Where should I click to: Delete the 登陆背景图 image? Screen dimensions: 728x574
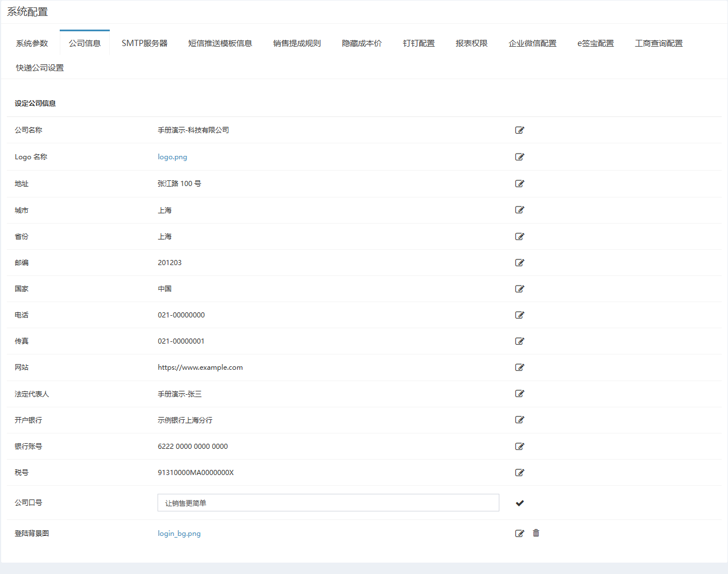pyautogui.click(x=536, y=533)
